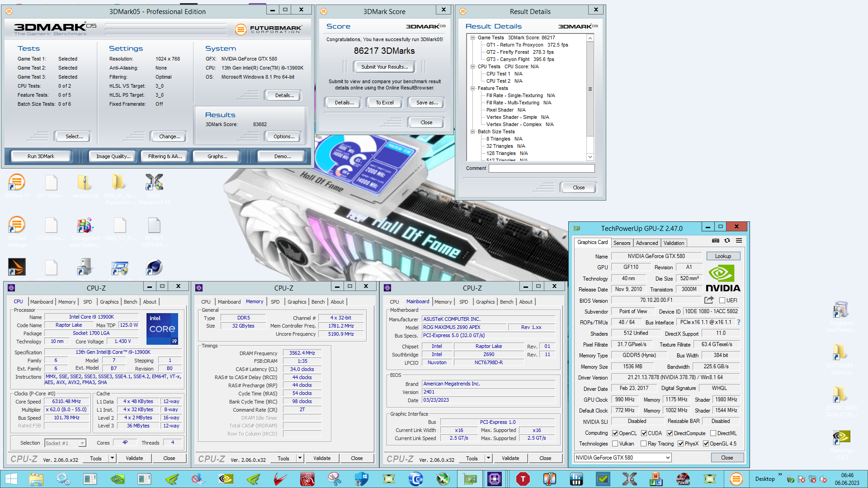Toggle the OpenGL 4.5 checkbox

pyautogui.click(x=706, y=444)
